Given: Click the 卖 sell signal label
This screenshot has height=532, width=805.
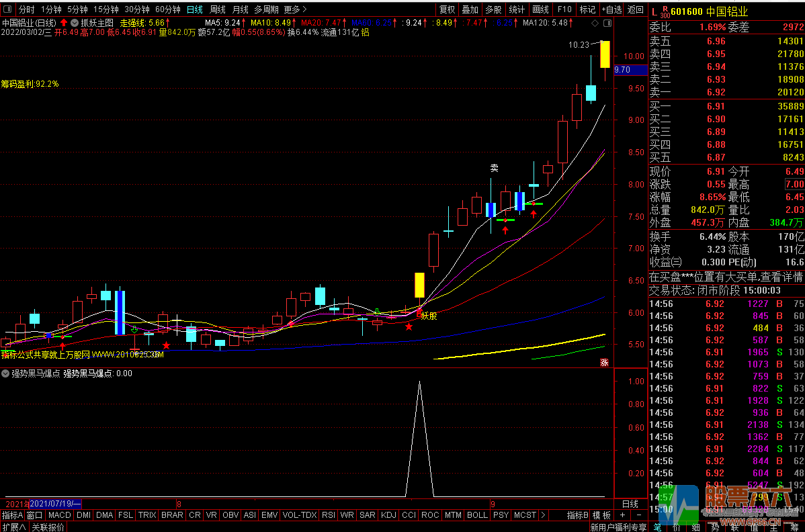Looking at the screenshot, I should (494, 168).
